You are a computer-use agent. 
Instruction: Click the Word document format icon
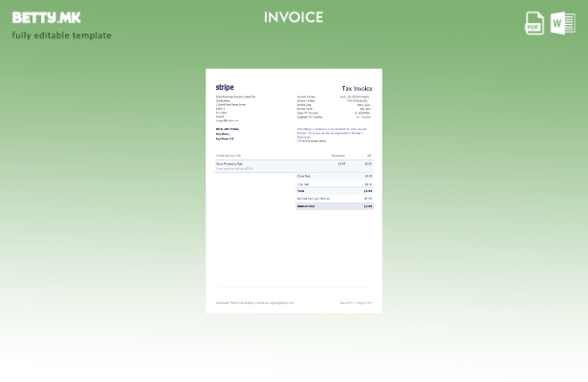tap(562, 23)
